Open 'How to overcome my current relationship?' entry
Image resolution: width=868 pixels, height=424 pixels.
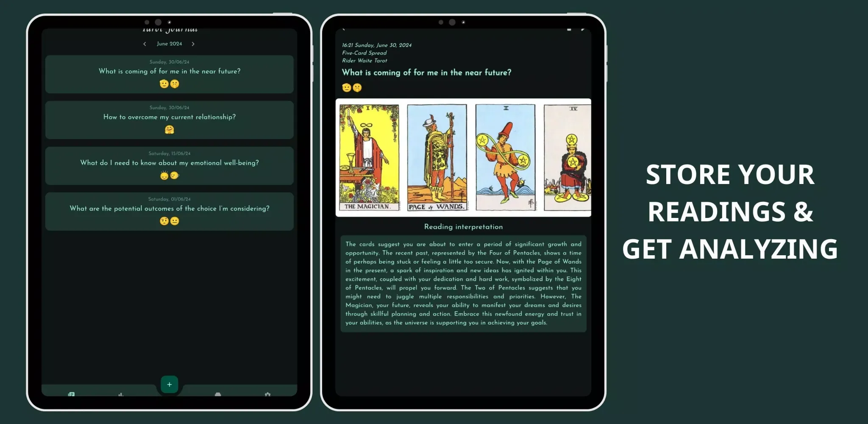coord(170,120)
